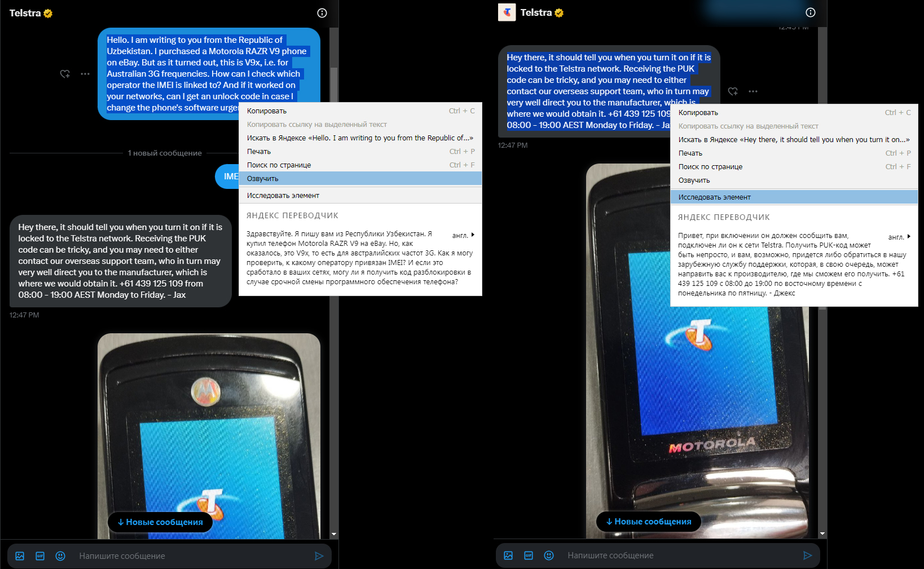Image resolution: width=924 pixels, height=569 pixels.
Task: Select highlighted Озвучить in left context menu
Action: [x=360, y=179]
